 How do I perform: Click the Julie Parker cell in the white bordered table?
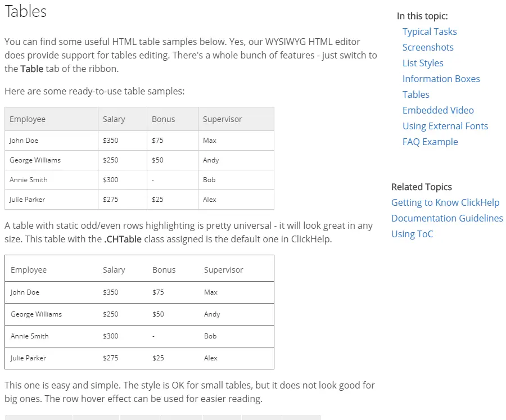tap(29, 358)
